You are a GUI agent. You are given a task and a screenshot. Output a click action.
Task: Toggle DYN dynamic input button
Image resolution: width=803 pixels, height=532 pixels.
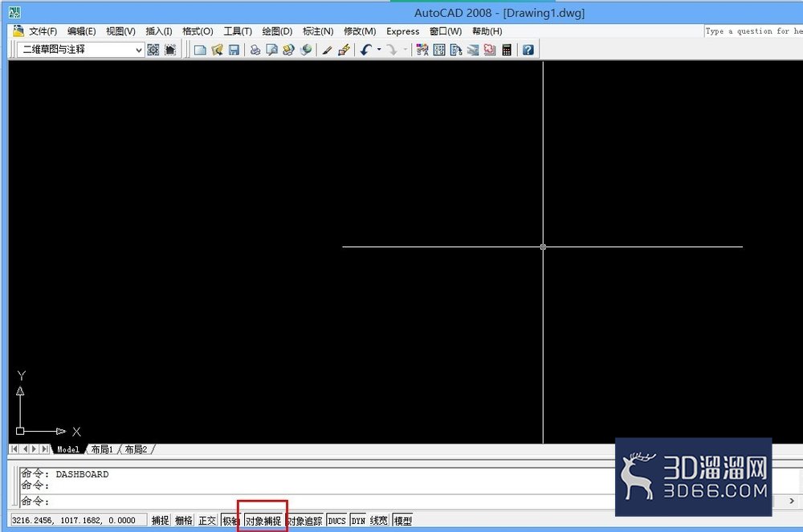pos(358,520)
